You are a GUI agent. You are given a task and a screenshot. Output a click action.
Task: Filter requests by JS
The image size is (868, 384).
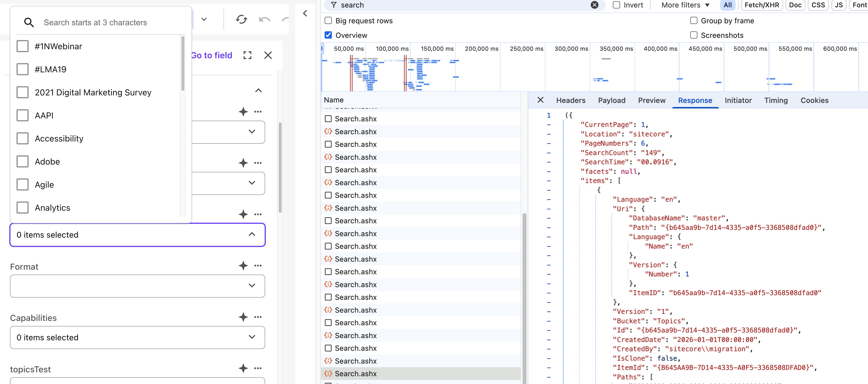pos(839,5)
